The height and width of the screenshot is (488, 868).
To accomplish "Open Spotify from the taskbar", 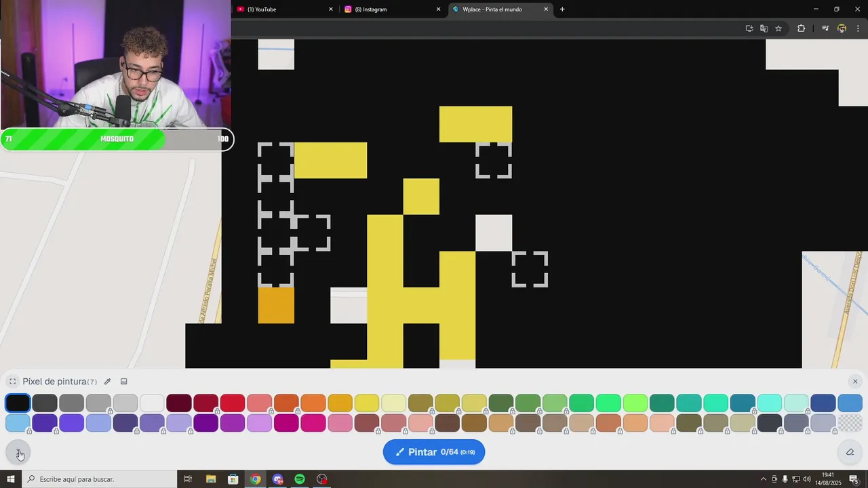I will [x=300, y=479].
